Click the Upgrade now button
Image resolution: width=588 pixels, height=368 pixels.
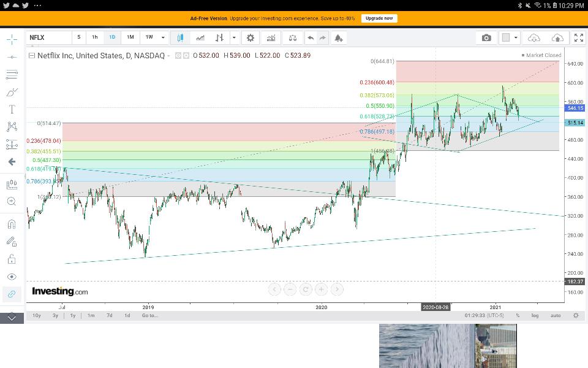(x=379, y=18)
